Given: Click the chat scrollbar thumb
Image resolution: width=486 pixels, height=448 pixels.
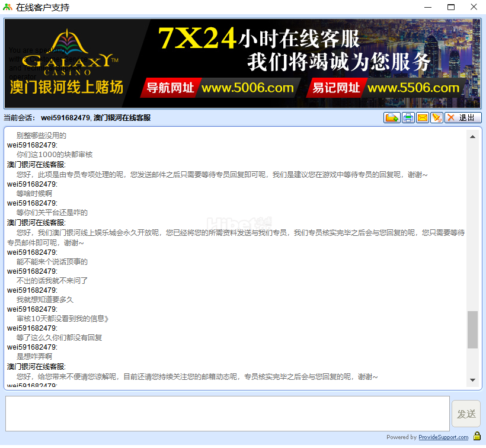Looking at the screenshot, I should (x=472, y=329).
